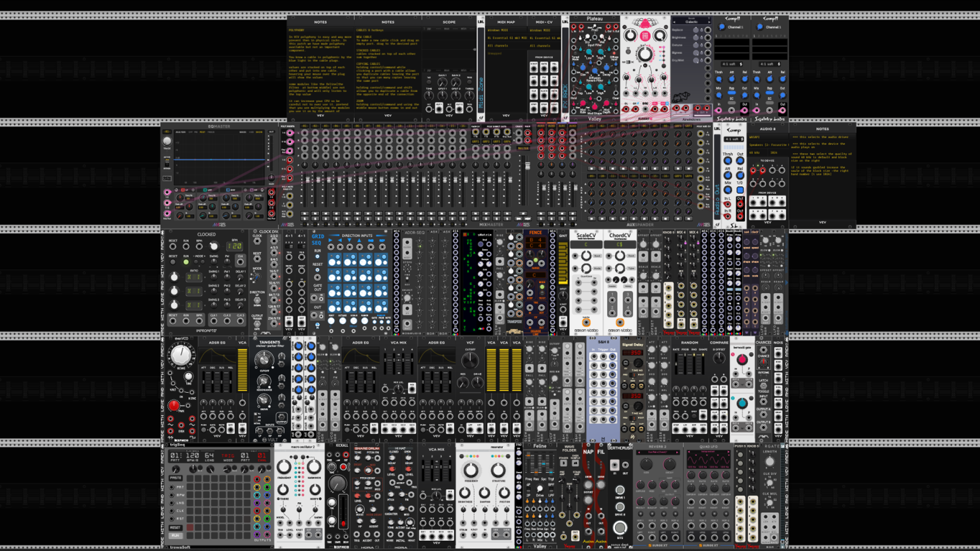Image resolution: width=980 pixels, height=551 pixels.
Task: Click the Brightness knob on the Galactic module
Action: tap(696, 38)
